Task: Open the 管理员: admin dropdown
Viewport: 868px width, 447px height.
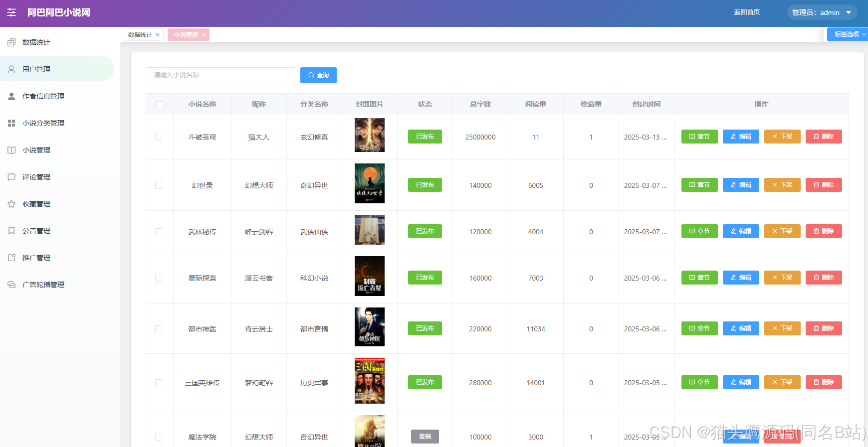Action: [822, 12]
